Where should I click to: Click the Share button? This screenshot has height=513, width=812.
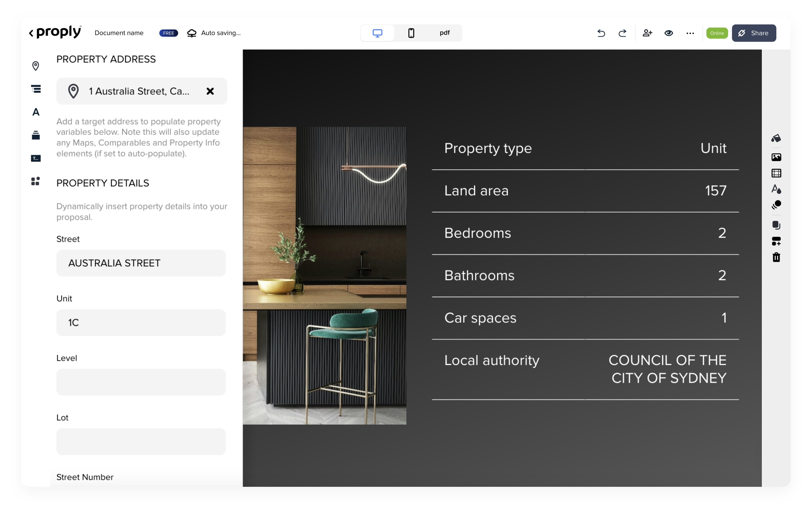click(754, 33)
